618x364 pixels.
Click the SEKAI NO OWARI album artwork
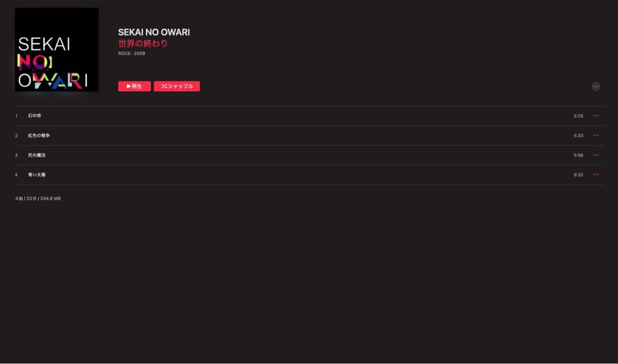(x=57, y=49)
